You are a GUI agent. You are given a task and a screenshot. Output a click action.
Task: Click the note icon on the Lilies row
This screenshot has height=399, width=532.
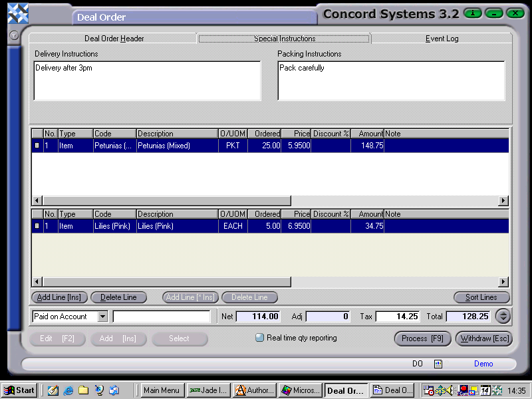pyautogui.click(x=36, y=225)
